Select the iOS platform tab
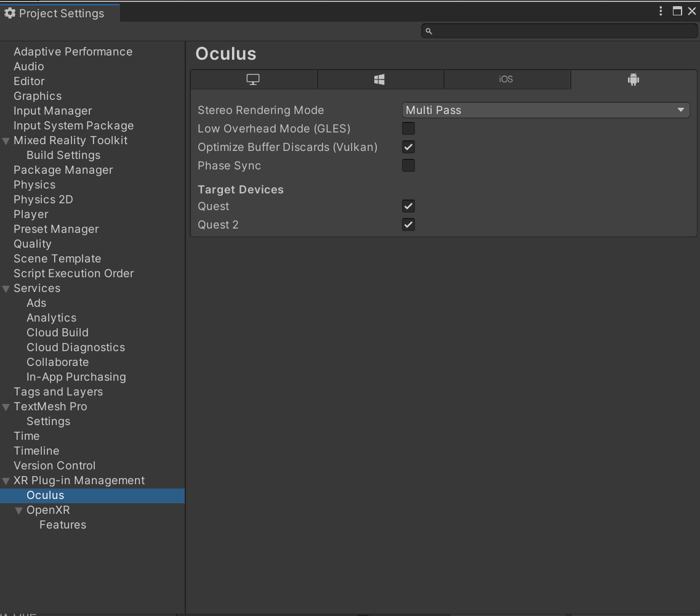700x616 pixels. (x=507, y=79)
